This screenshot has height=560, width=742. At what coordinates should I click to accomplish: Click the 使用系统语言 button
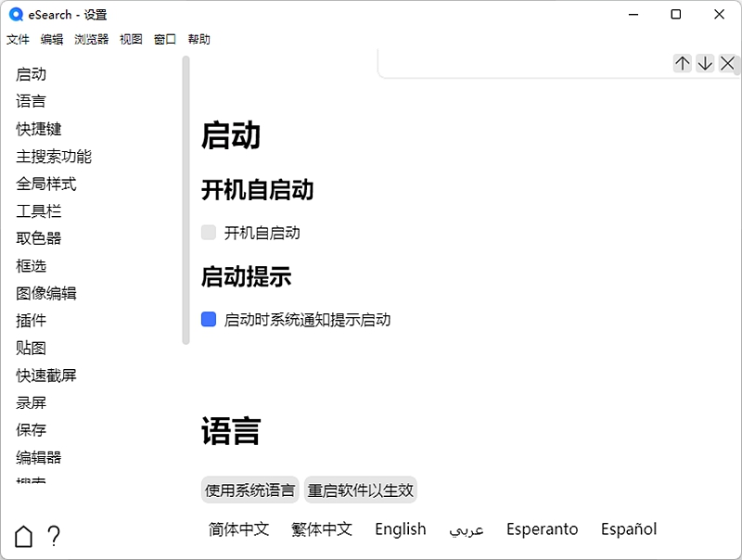249,490
